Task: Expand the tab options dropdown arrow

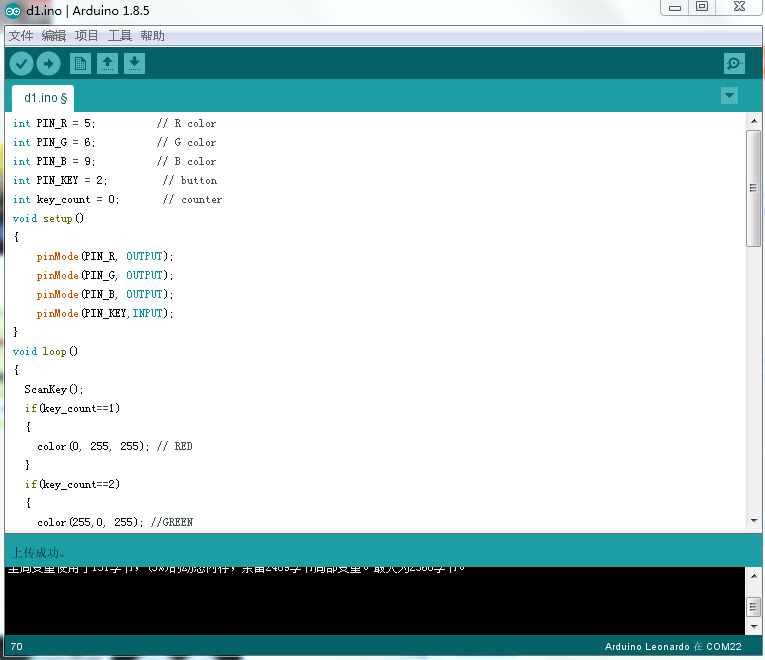Action: [729, 96]
